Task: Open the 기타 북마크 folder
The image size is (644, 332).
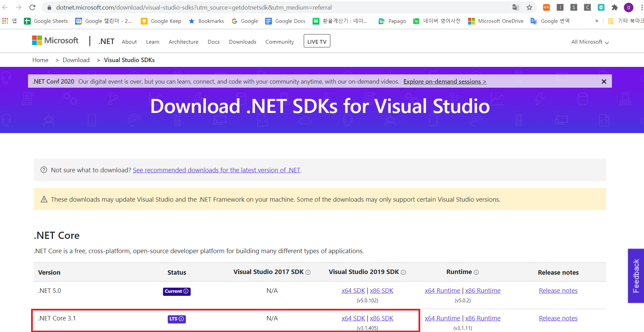Action: pos(626,21)
